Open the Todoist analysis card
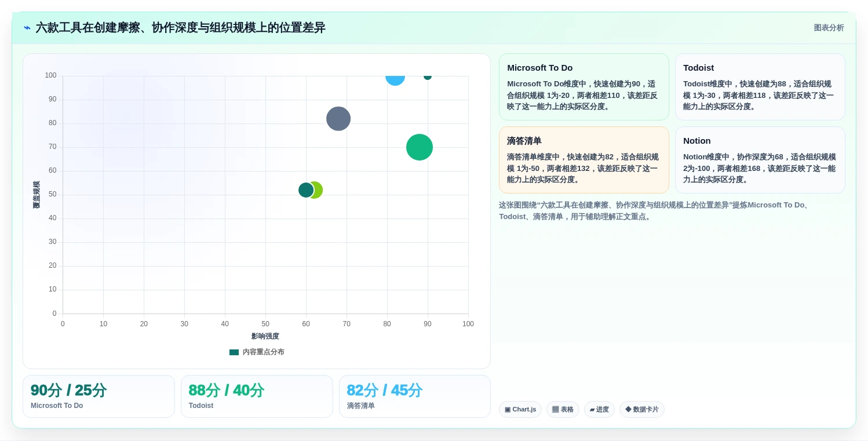 click(760, 87)
